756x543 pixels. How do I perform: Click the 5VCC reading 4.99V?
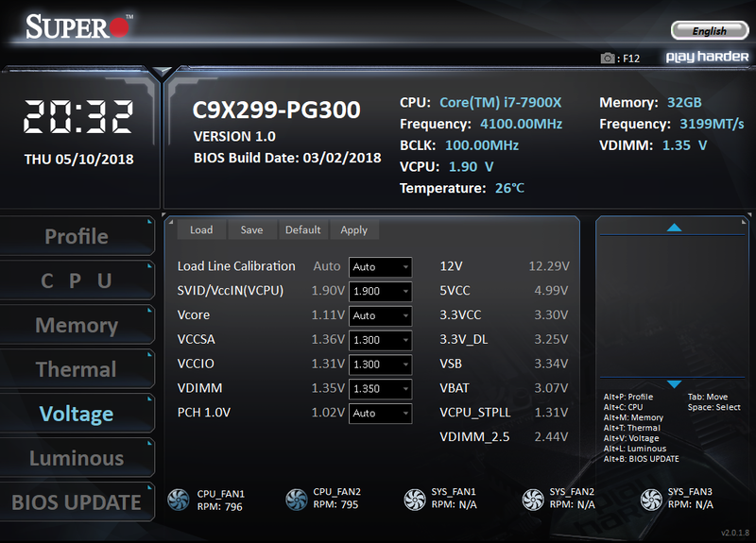coord(551,291)
